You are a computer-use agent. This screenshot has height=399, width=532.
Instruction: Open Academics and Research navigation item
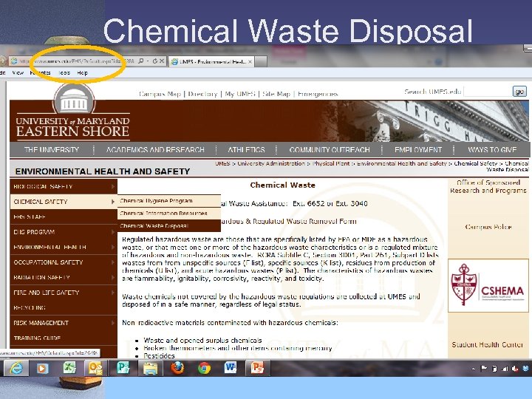(x=155, y=149)
